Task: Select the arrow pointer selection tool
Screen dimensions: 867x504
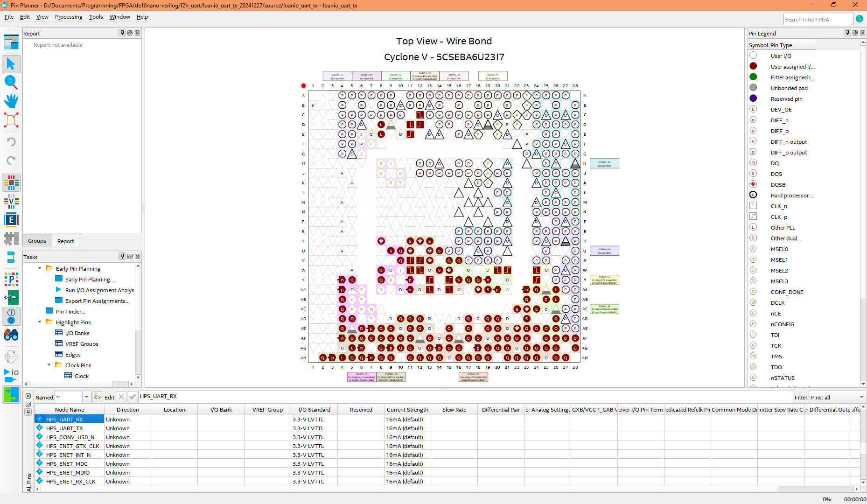Action: click(11, 64)
